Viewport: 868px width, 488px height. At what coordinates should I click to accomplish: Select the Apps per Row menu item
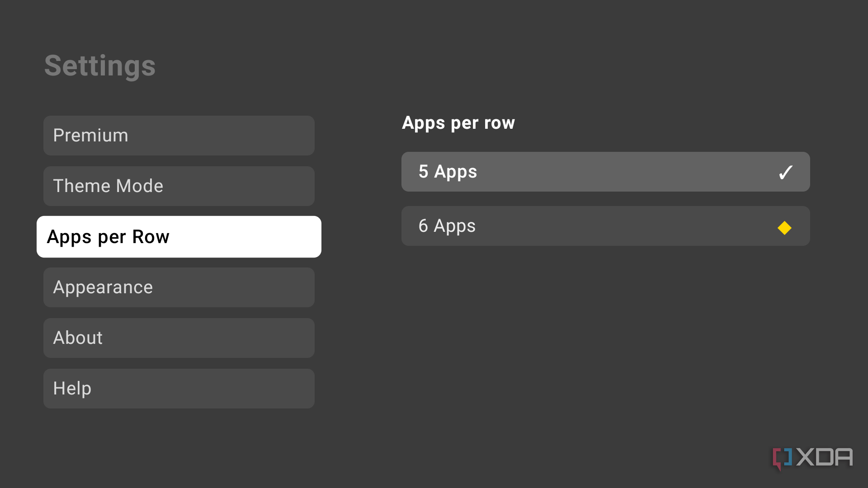[179, 237]
